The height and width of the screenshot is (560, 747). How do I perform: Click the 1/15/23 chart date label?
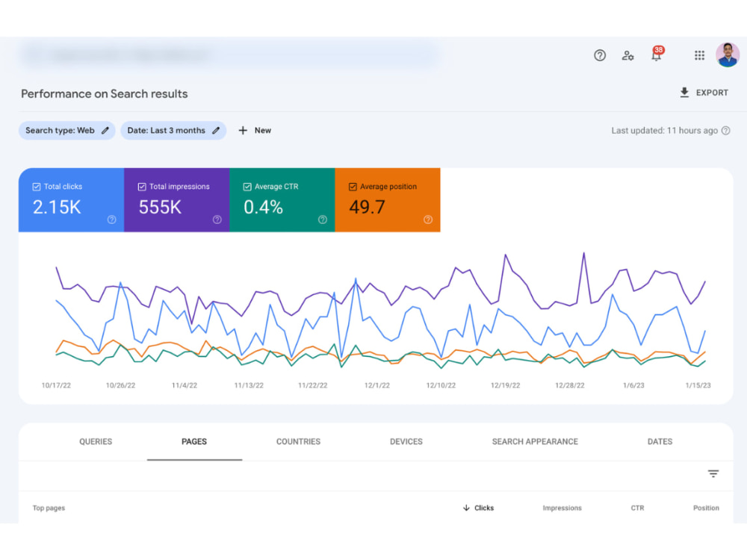click(698, 385)
